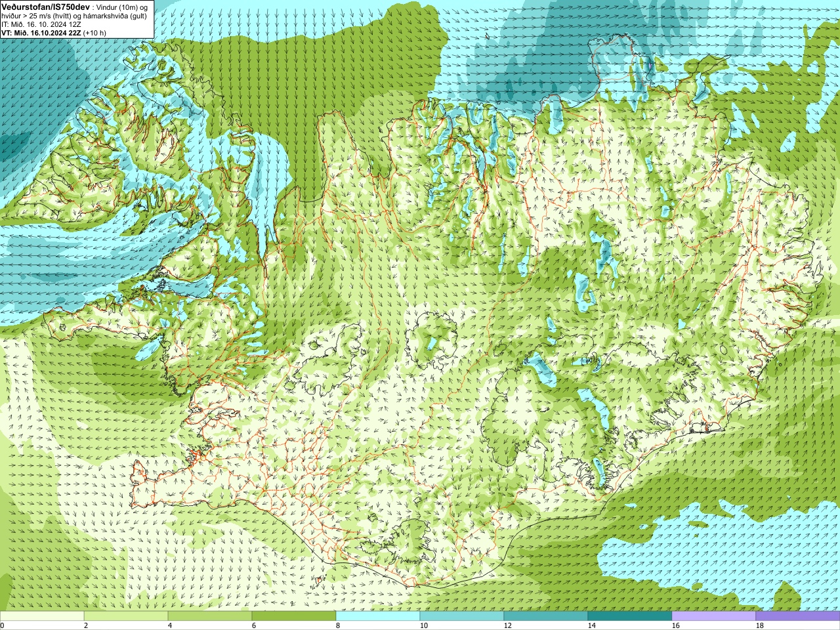The height and width of the screenshot is (630, 840).
Task: Click the medium green 4–6 m/s legend swatch
Action: pyautogui.click(x=210, y=616)
